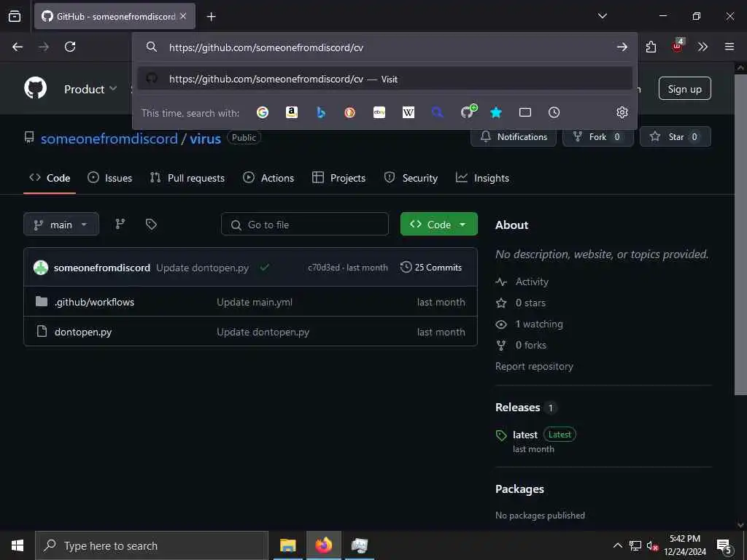Open the main branch dropdown
This screenshot has height=560, width=747.
coord(61,225)
